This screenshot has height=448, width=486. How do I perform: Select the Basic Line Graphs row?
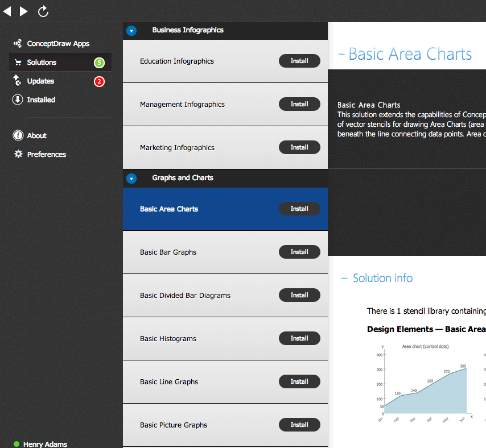225,381
